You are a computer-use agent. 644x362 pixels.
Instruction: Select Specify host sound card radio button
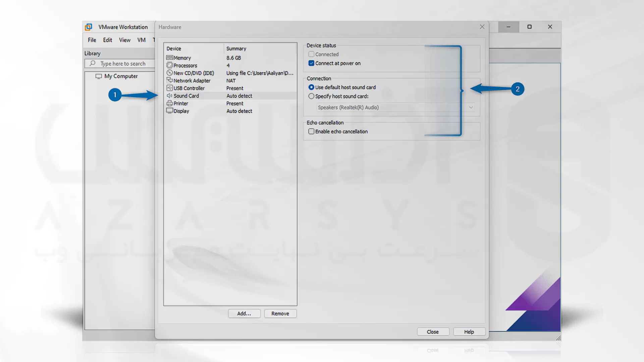coord(311,96)
